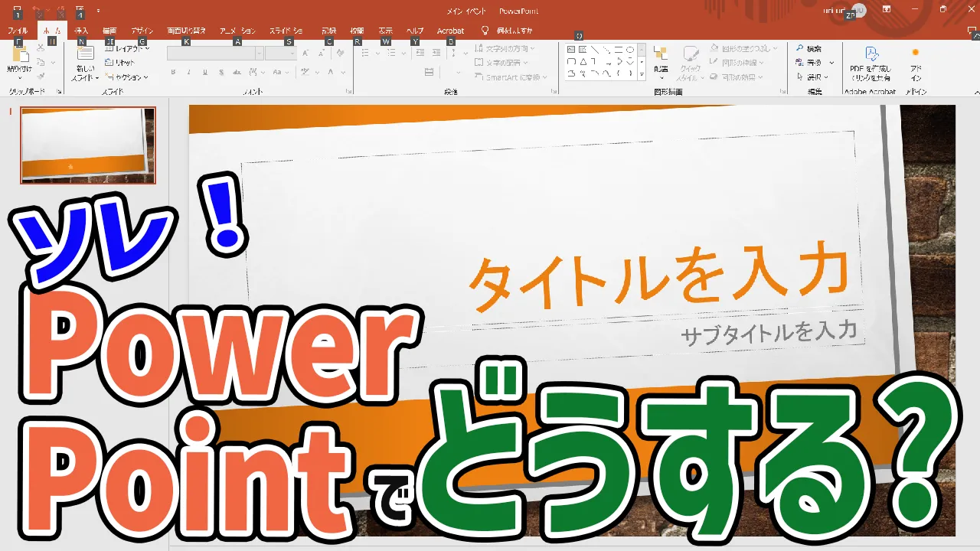Viewport: 980px width, 551px height.
Task: Open the File (ファイル) menu
Action: (x=17, y=31)
